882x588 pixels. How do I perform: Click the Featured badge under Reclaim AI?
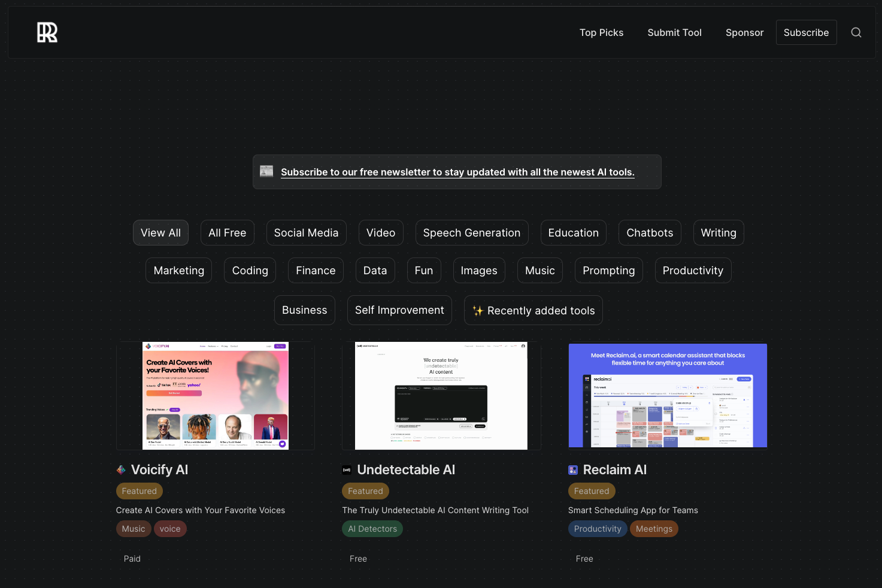click(592, 491)
